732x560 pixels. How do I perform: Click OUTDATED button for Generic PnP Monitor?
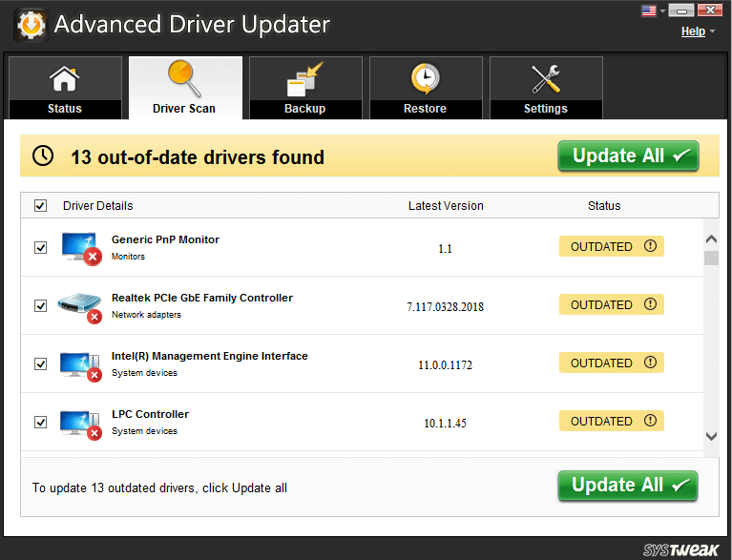[x=612, y=246]
